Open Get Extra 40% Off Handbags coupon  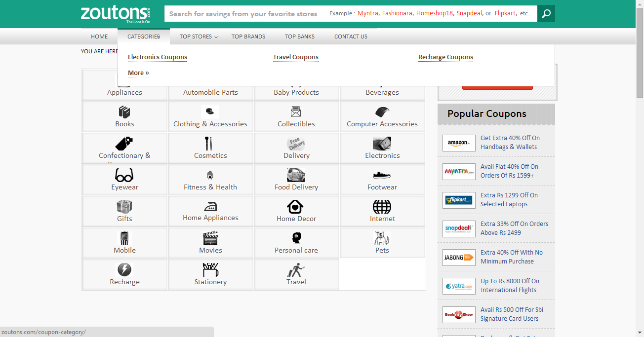coord(510,143)
